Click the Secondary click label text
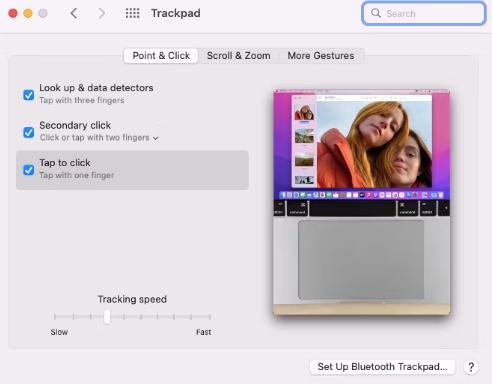Image resolution: width=492 pixels, height=384 pixels. point(75,125)
